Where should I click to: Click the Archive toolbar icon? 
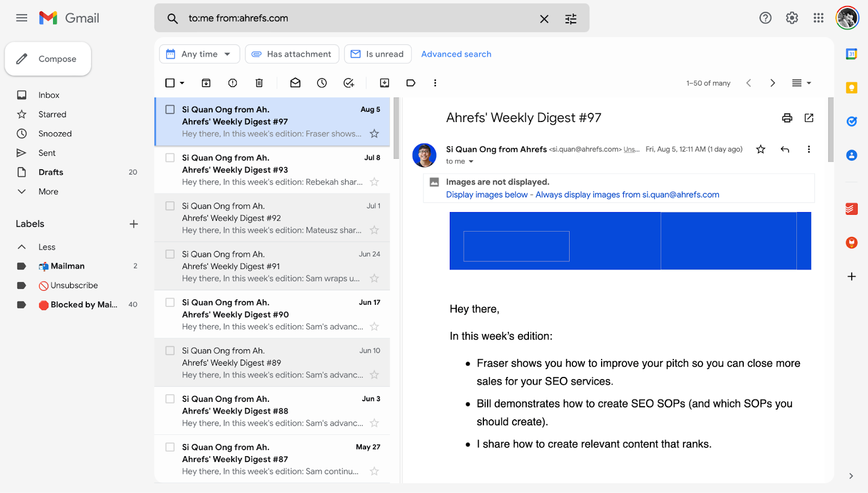click(206, 83)
